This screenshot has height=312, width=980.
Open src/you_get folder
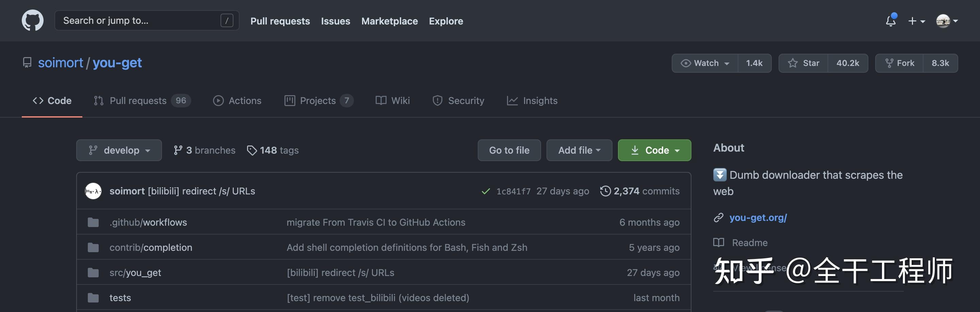[135, 273]
